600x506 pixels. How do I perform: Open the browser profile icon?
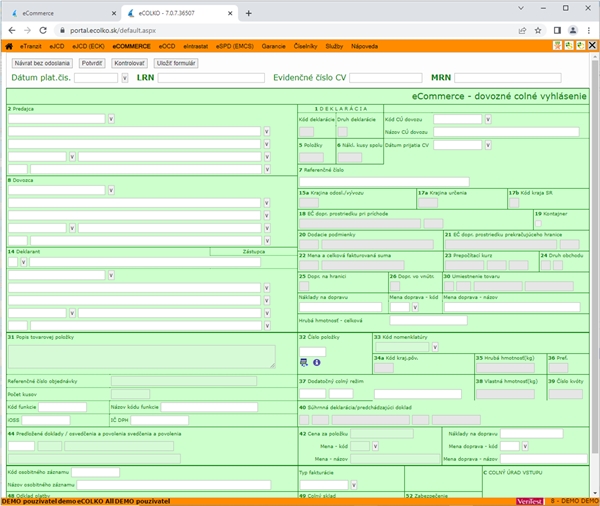tap(573, 30)
